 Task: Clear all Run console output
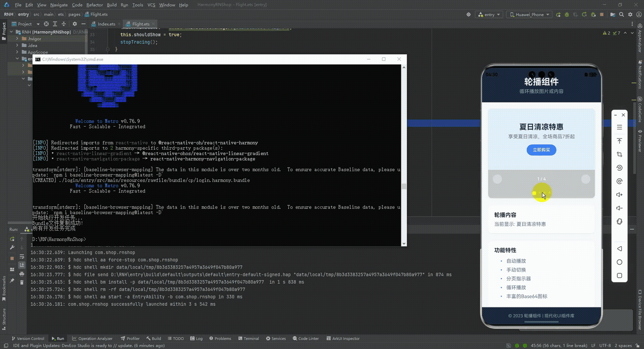click(22, 282)
